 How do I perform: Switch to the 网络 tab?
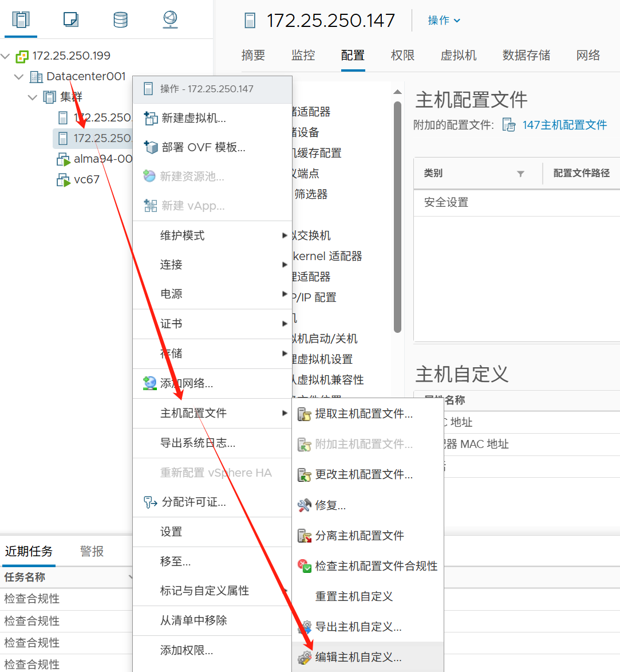[x=588, y=56]
